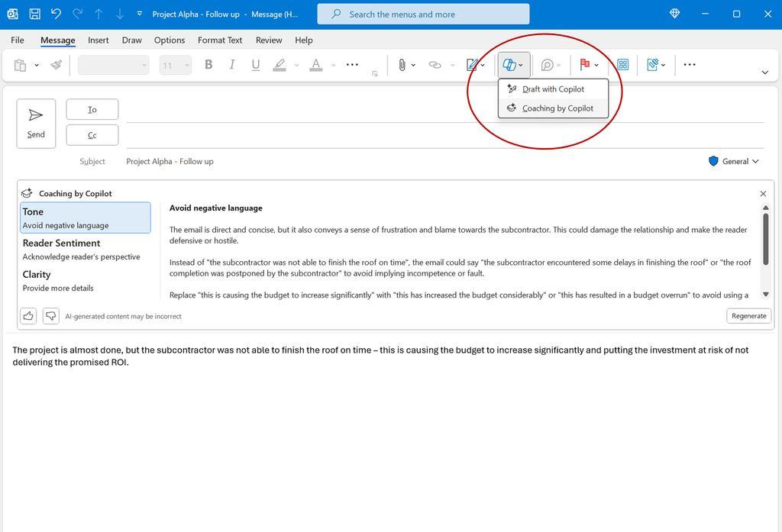782x532 pixels.
Task: Toggle Bold formatting
Action: (208, 65)
